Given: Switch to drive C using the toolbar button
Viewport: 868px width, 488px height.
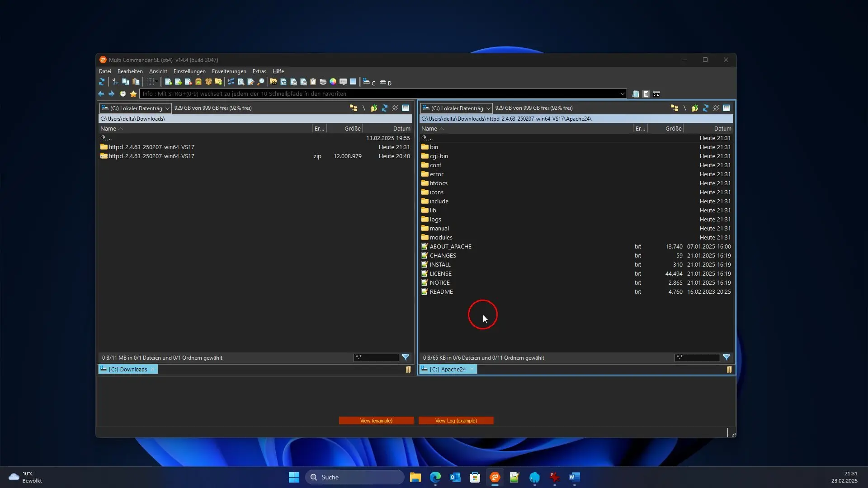Looking at the screenshot, I should point(369,82).
